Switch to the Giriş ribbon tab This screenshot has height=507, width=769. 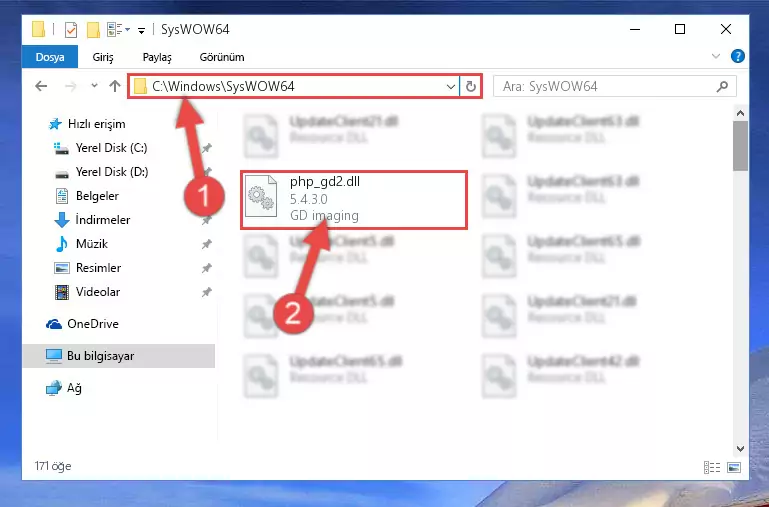click(103, 57)
